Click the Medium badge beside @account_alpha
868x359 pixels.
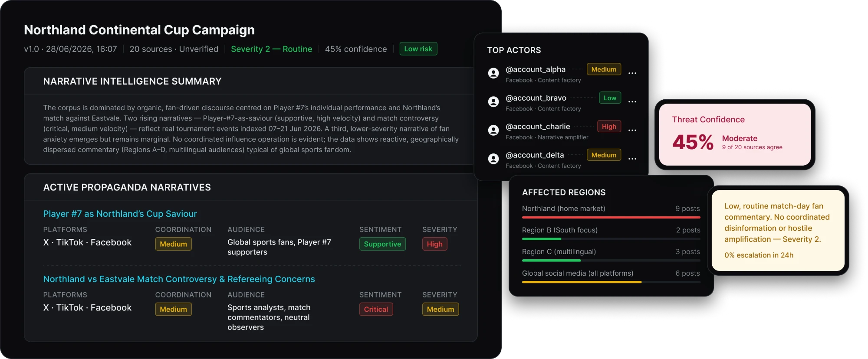coord(604,69)
